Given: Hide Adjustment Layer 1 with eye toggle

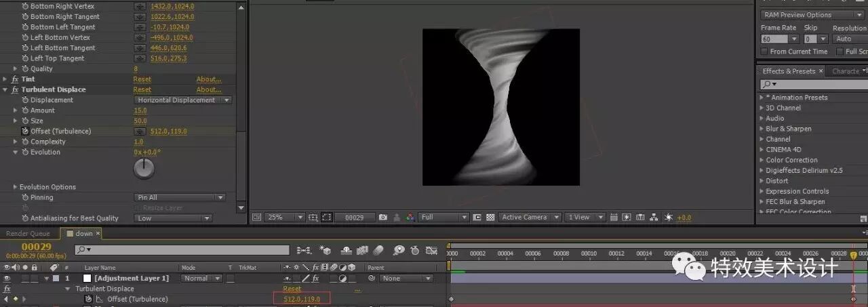Looking at the screenshot, I should [x=7, y=278].
